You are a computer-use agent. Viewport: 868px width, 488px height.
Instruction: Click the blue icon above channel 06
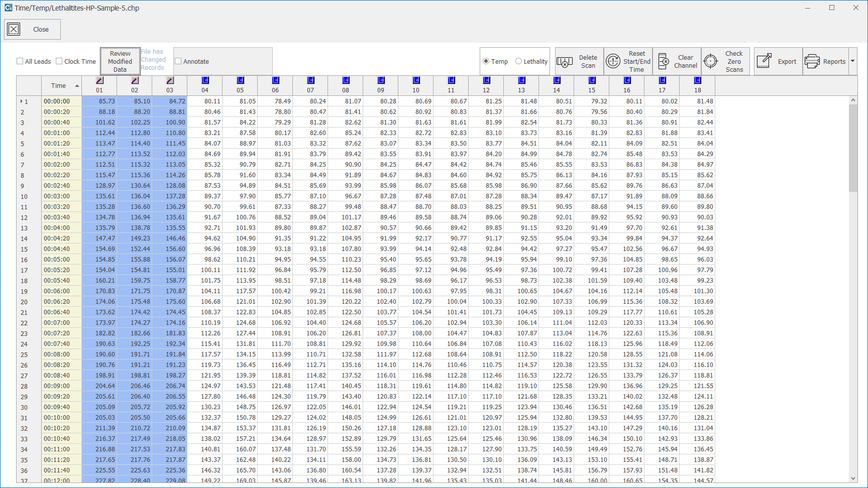click(275, 80)
